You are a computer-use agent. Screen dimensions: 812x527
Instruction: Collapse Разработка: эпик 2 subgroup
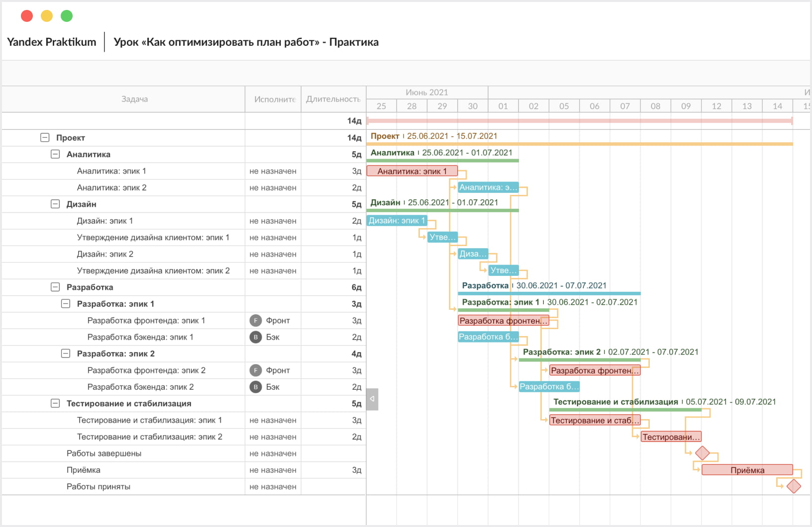point(66,353)
